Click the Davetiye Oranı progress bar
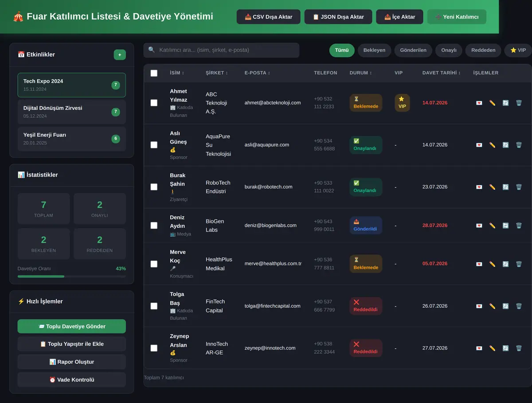The width and height of the screenshot is (532, 403). pyautogui.click(x=72, y=276)
